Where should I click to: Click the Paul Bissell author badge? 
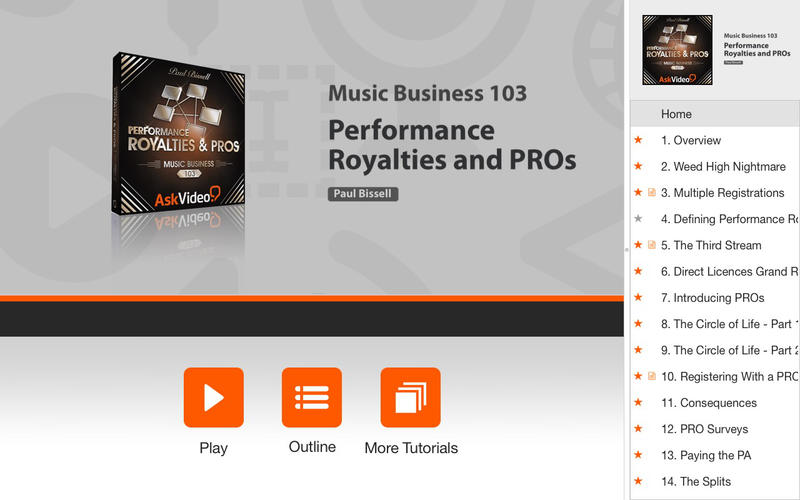[x=363, y=194]
